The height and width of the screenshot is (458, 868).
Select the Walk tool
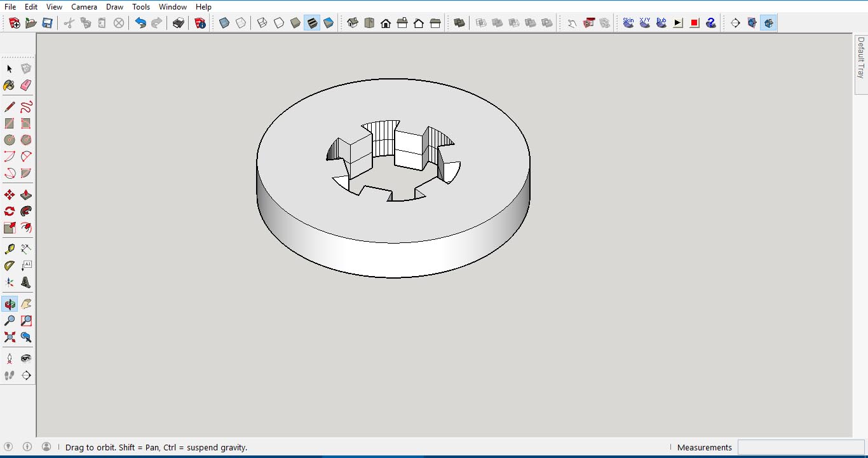click(9, 375)
